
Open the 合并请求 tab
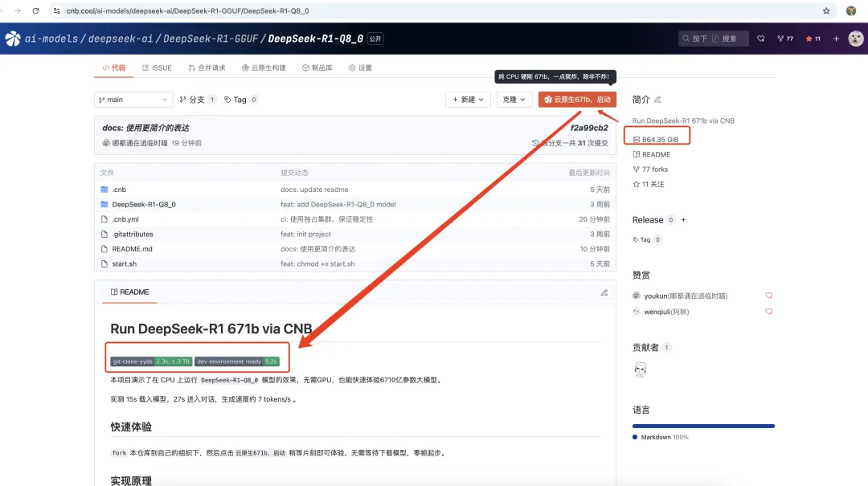(x=207, y=67)
